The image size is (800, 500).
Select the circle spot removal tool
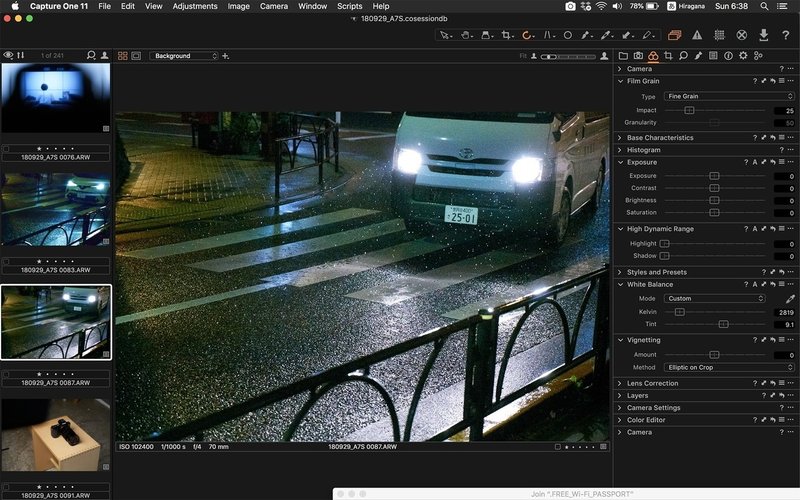coord(567,35)
